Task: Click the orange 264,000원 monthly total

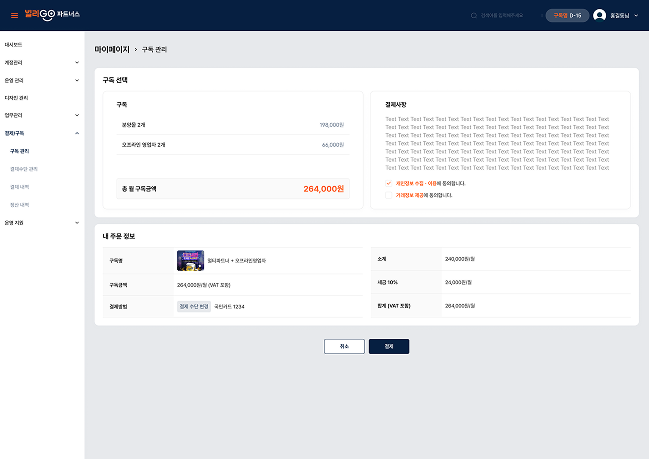Action: point(324,189)
